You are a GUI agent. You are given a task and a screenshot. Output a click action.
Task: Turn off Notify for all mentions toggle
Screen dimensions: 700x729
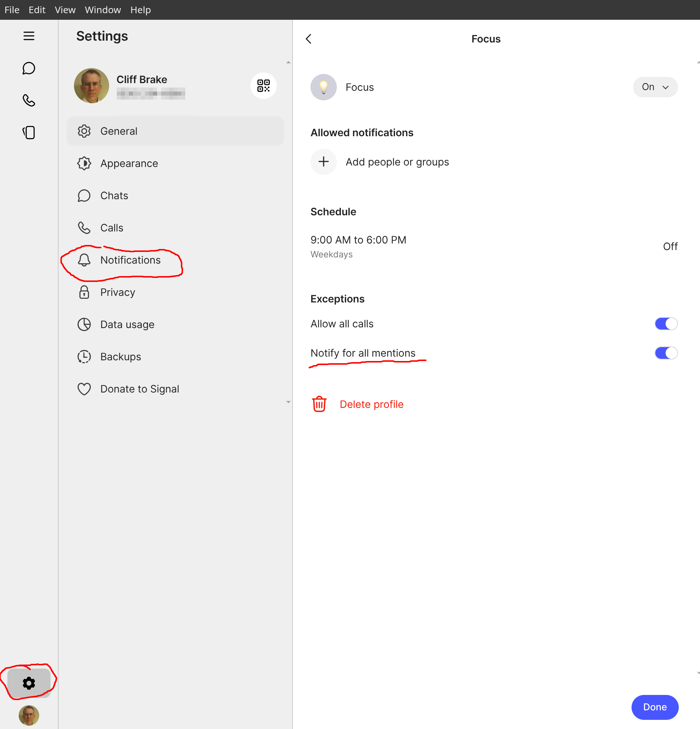click(666, 353)
